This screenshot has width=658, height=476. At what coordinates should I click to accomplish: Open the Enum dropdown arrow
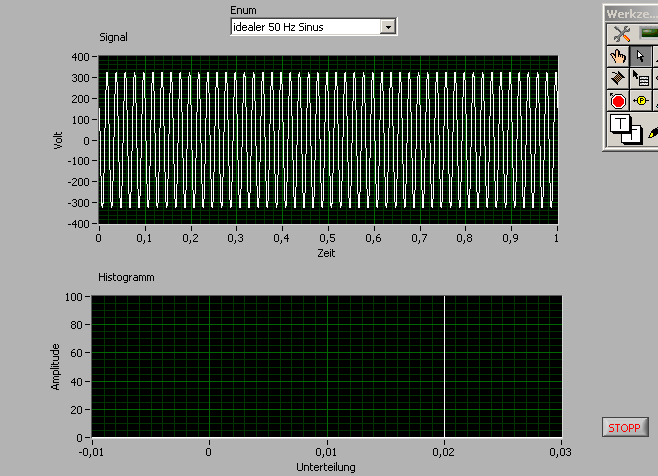coord(388,27)
